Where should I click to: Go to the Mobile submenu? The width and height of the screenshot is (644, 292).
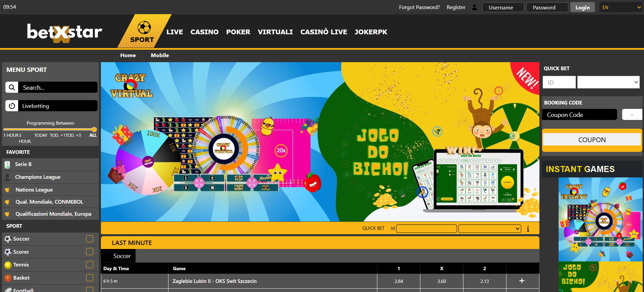point(160,55)
